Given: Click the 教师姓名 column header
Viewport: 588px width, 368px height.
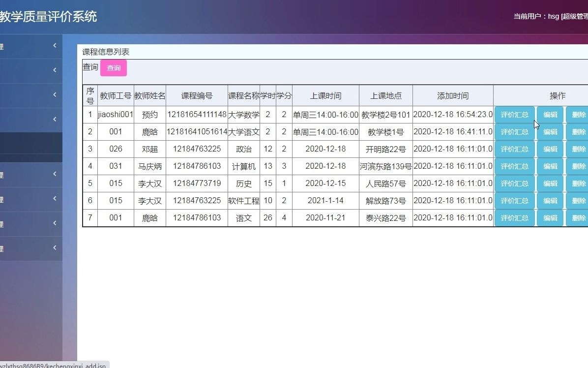Looking at the screenshot, I should [149, 95].
